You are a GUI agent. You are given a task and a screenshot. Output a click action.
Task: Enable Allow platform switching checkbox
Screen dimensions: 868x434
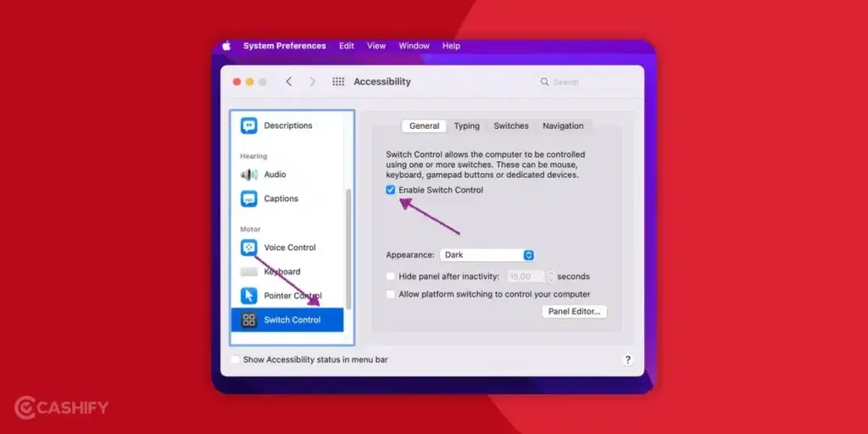point(391,294)
